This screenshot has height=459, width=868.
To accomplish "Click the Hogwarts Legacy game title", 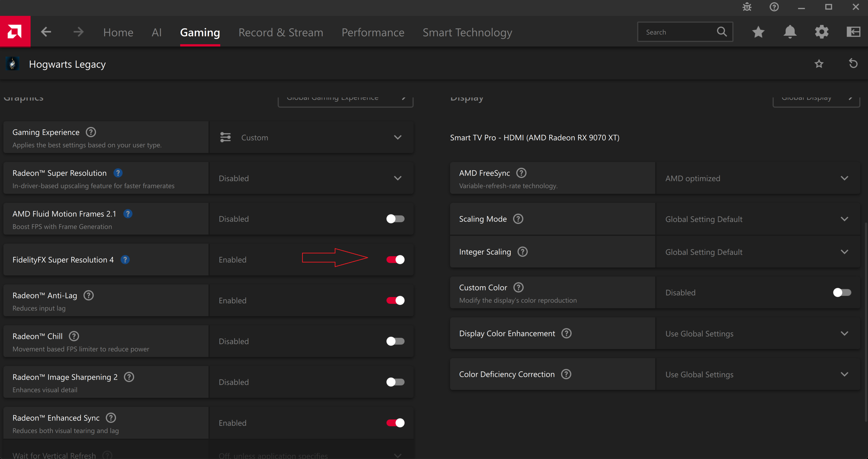I will [67, 64].
